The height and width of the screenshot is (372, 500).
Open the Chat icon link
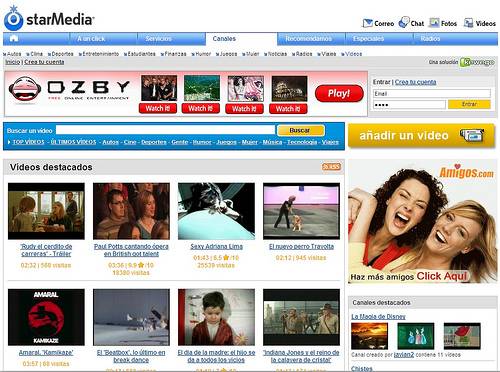(404, 23)
